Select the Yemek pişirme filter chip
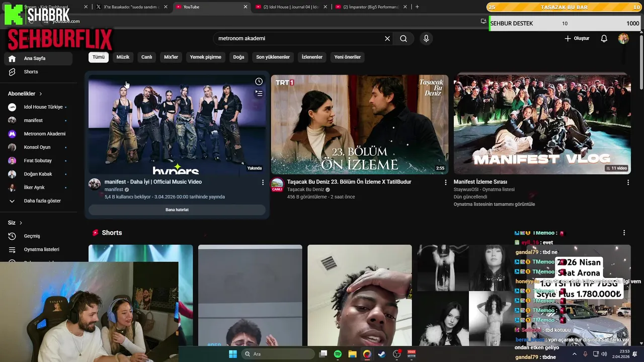The height and width of the screenshot is (362, 644). (x=205, y=57)
